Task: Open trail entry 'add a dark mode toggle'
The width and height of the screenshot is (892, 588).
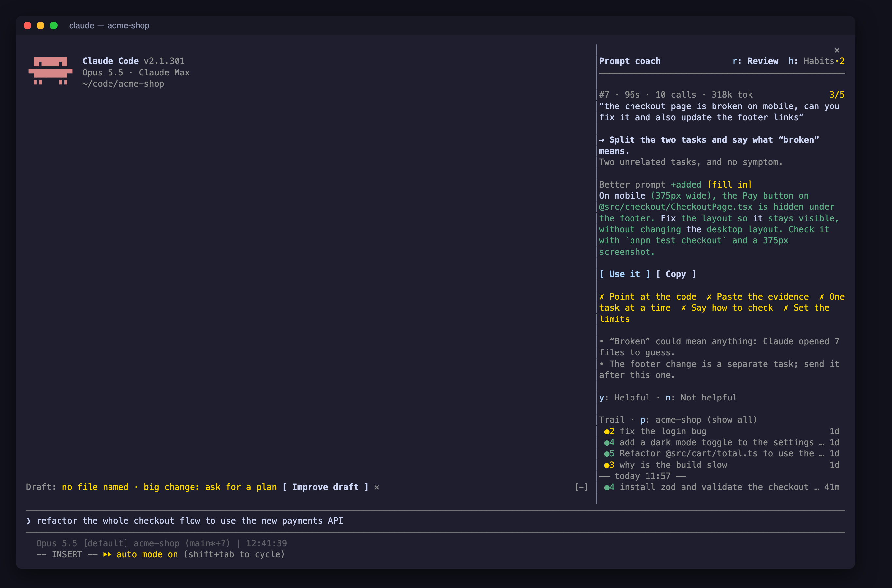Action: (x=721, y=443)
